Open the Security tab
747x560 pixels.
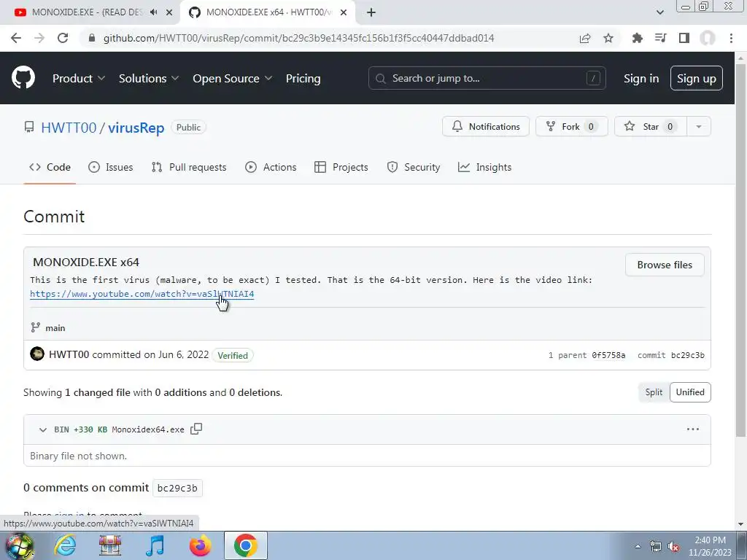[413, 167]
